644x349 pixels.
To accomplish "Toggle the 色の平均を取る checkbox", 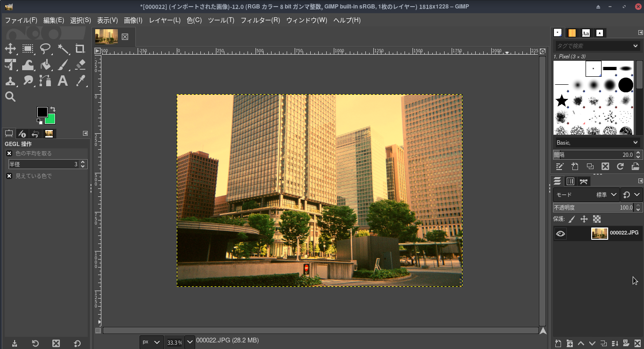I will pos(9,153).
